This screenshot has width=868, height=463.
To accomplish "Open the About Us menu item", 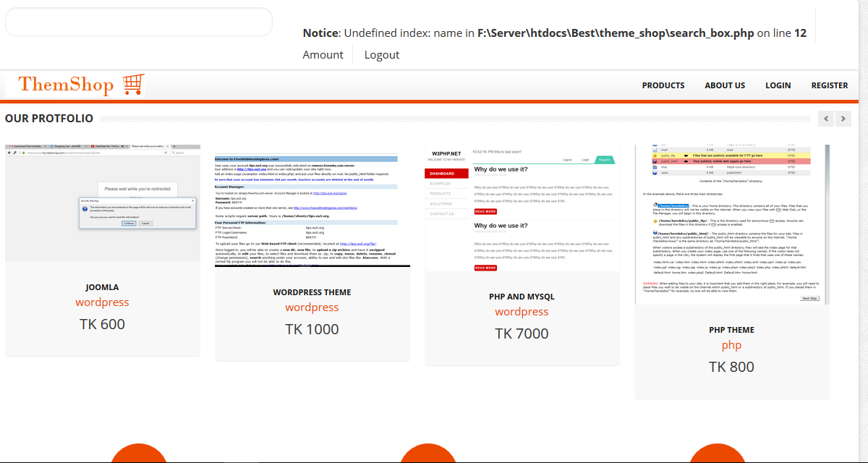I will [x=725, y=85].
